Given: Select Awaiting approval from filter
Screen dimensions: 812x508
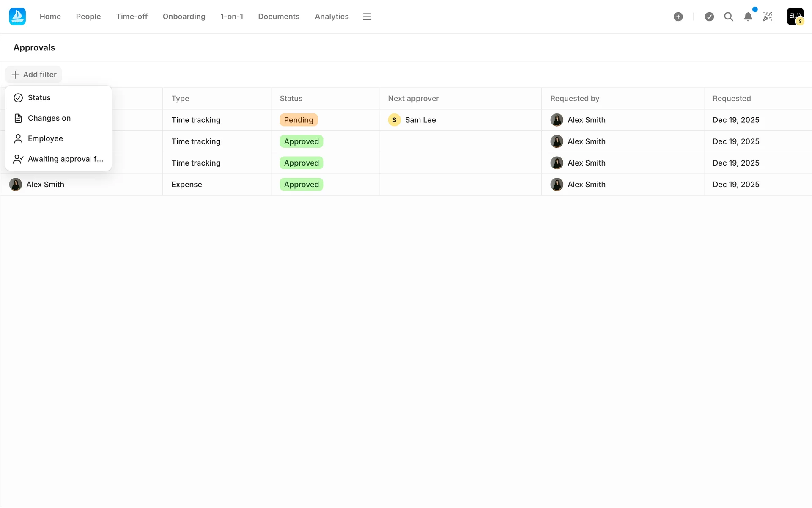Looking at the screenshot, I should coord(65,159).
